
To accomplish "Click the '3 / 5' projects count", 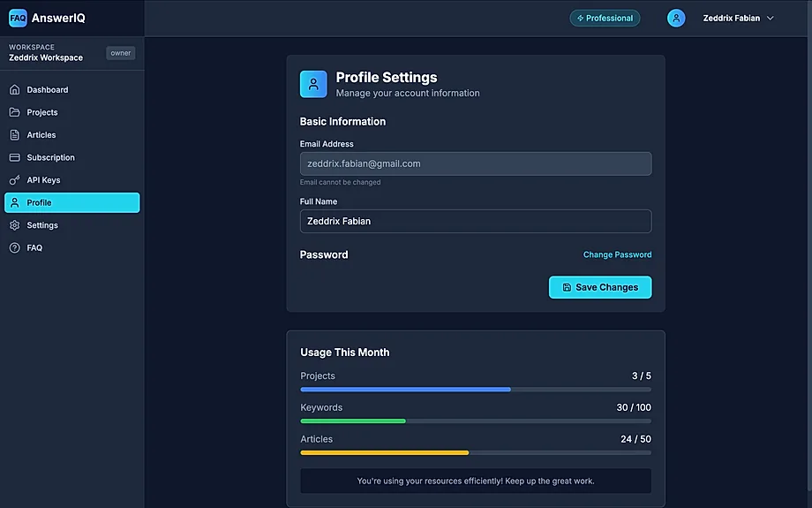I will point(641,375).
